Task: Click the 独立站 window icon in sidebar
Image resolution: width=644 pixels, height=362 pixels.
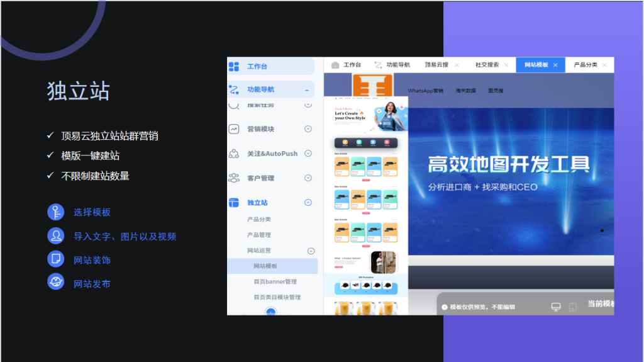Action: click(234, 203)
